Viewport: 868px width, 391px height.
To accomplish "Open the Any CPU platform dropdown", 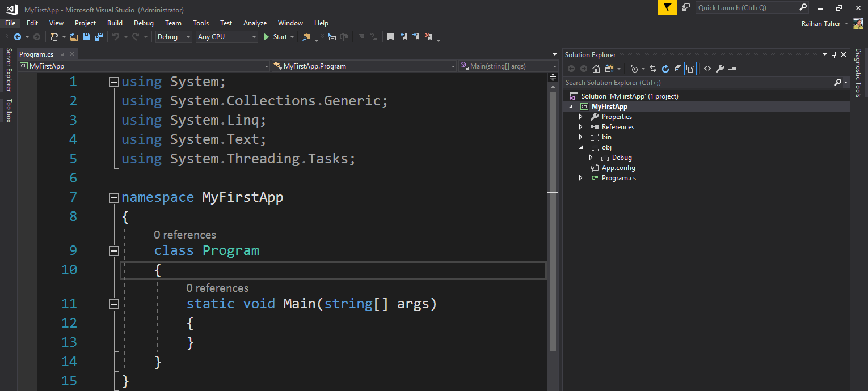I will click(227, 37).
